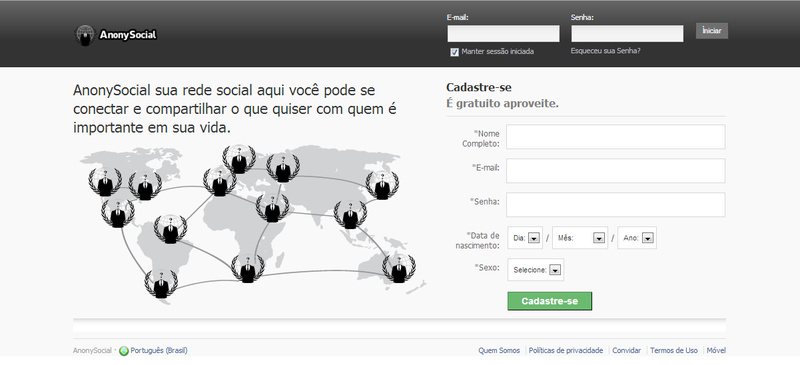Image resolution: width=800 pixels, height=365 pixels.
Task: Click the AnonySocial logo in header
Action: tap(116, 35)
